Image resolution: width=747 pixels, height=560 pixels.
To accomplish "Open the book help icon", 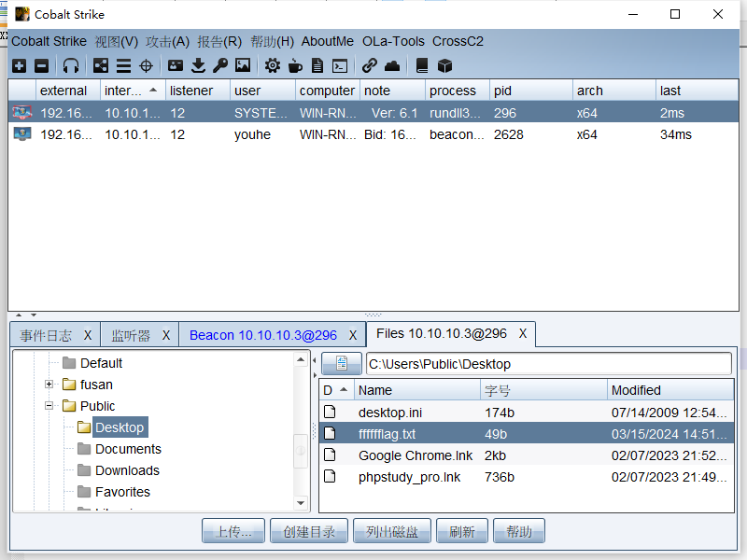I will pyautogui.click(x=422, y=65).
